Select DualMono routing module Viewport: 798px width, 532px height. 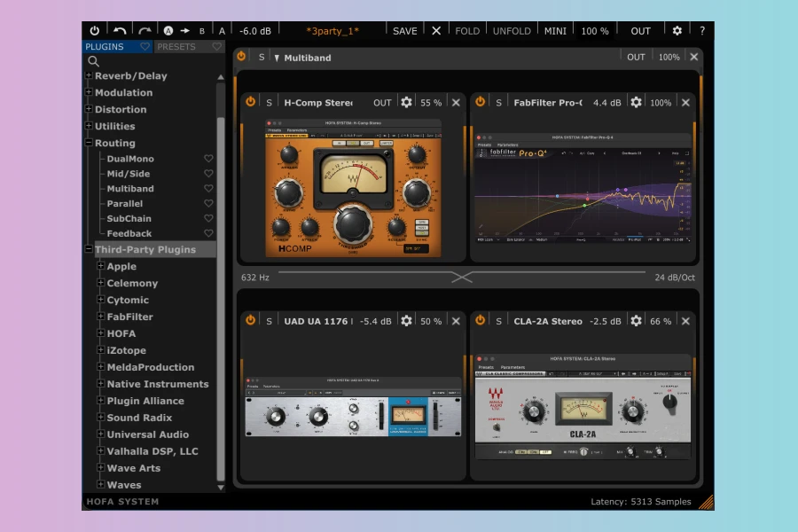(x=130, y=159)
